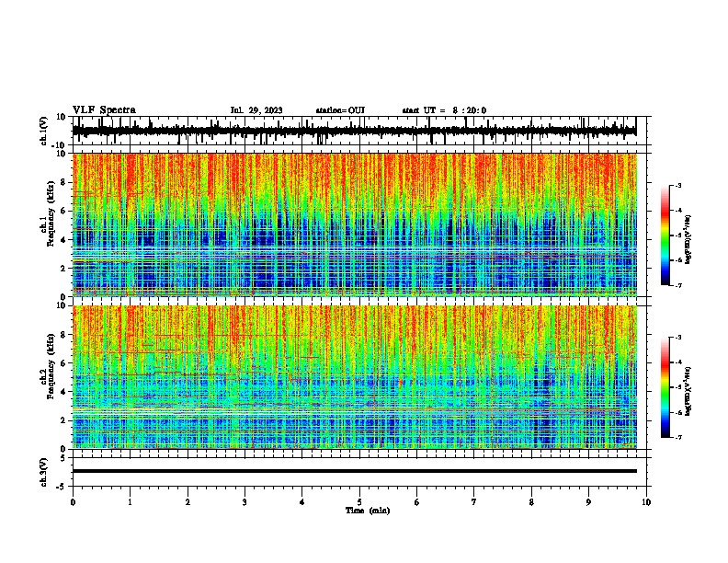728x563 pixels.
Task: Click the "VLF Spectra" plot title
Action: (104, 110)
